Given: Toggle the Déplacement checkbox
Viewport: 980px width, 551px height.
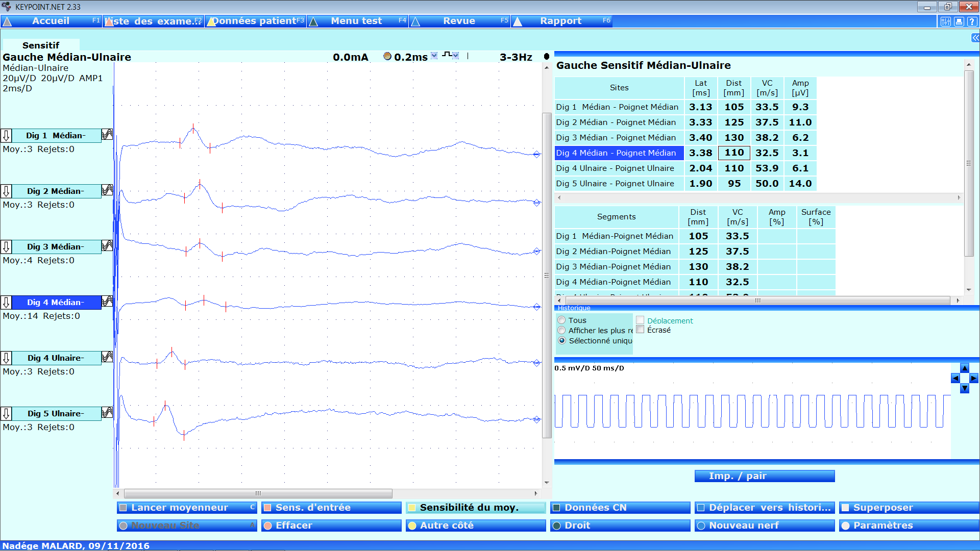Looking at the screenshot, I should pos(640,320).
